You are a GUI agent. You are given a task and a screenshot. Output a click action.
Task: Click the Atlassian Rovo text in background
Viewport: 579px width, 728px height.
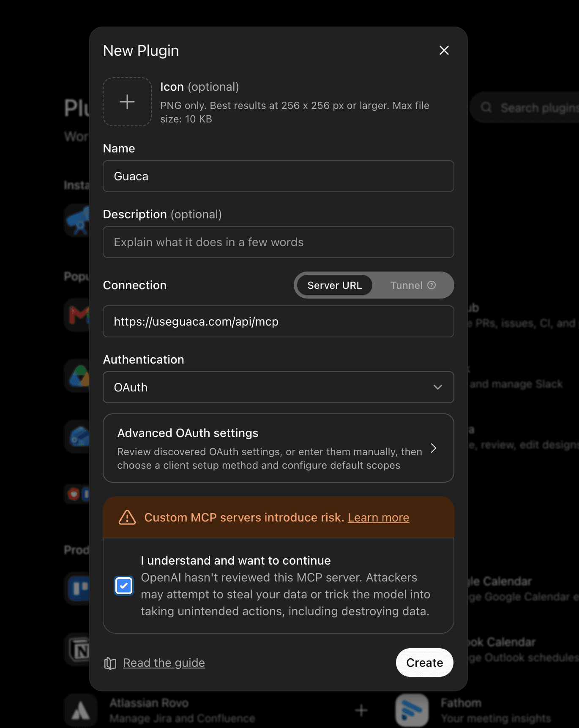tap(149, 703)
